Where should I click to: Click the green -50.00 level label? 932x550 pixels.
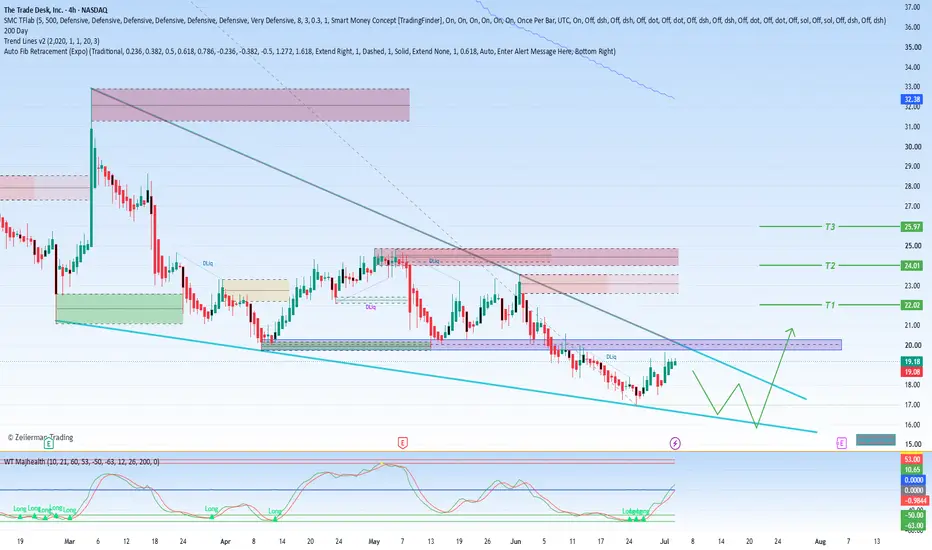pyautogui.click(x=914, y=515)
